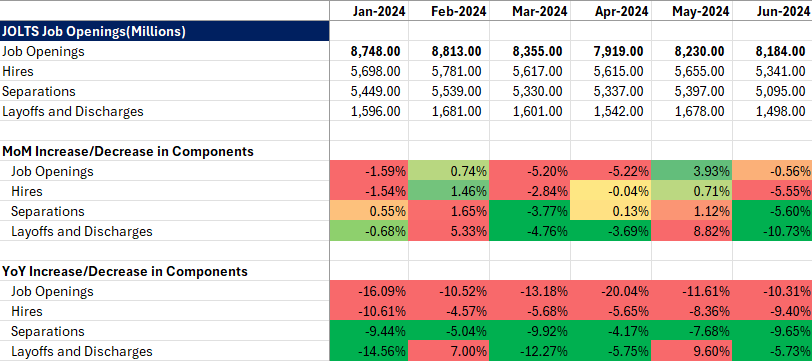Click the red 5.33% Layoffs cell
This screenshot has width=812, height=361.
pos(449,231)
